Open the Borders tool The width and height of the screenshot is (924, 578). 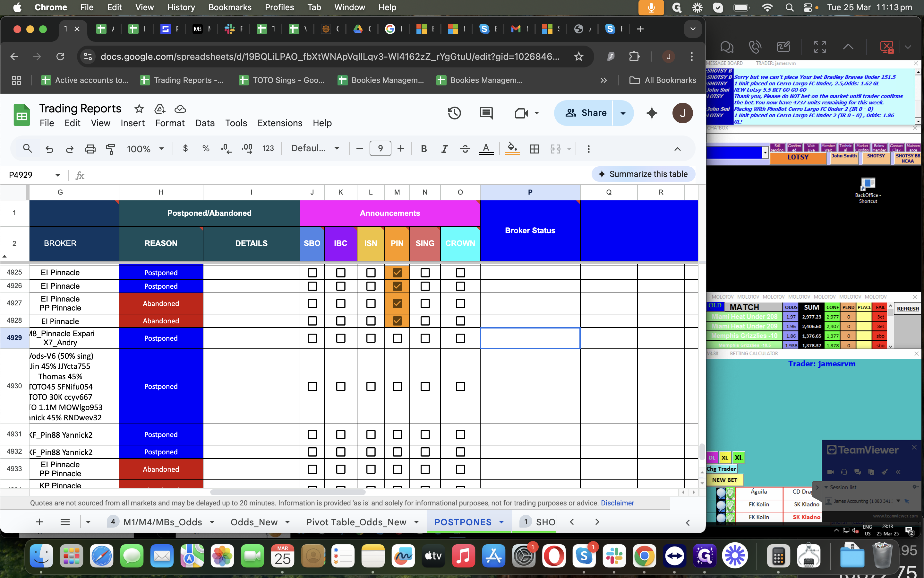click(534, 149)
